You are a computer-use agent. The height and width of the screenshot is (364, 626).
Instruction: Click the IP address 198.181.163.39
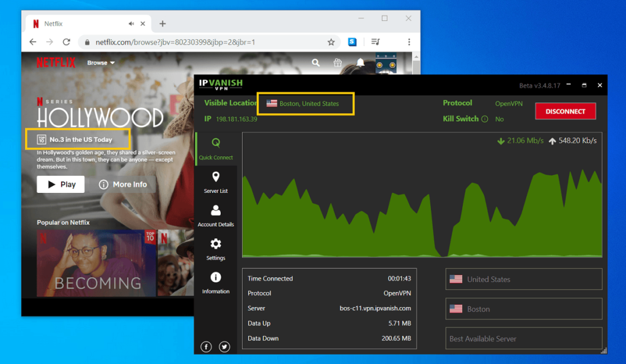click(x=237, y=119)
